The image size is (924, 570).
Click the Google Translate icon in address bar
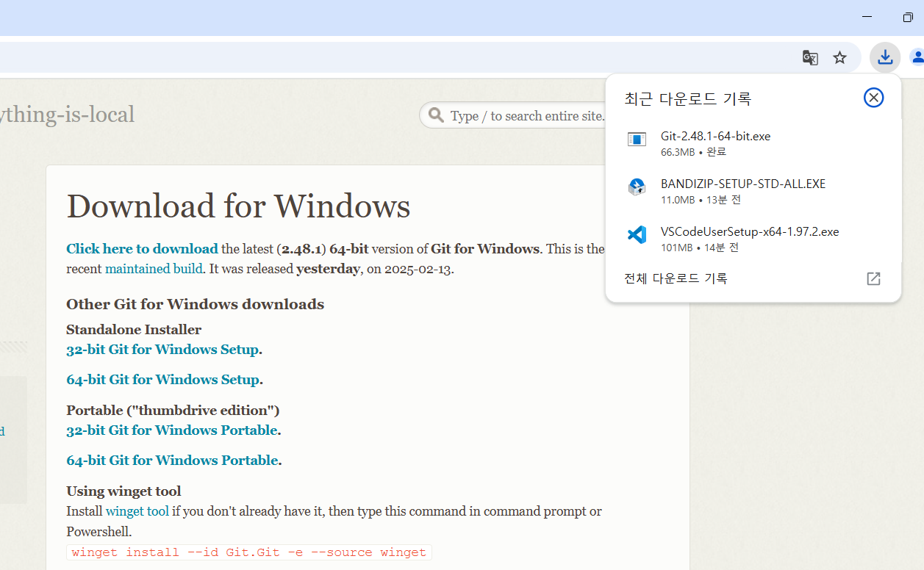click(x=810, y=57)
